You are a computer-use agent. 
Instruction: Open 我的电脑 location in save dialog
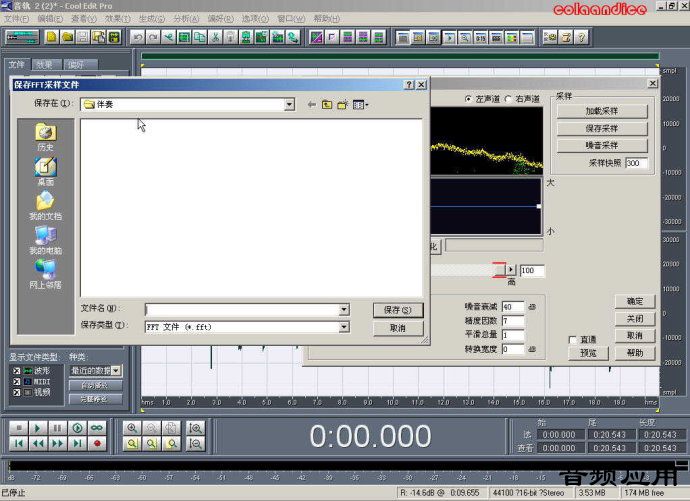pyautogui.click(x=45, y=240)
